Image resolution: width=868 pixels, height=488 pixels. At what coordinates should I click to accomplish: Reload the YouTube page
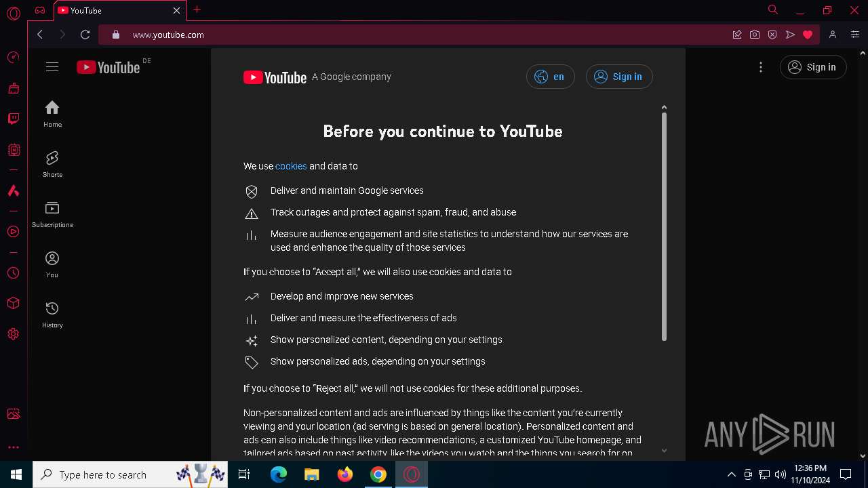pyautogui.click(x=85, y=35)
